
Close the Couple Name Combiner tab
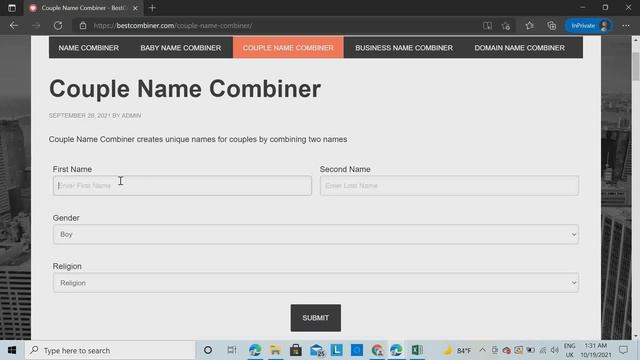(x=135, y=8)
